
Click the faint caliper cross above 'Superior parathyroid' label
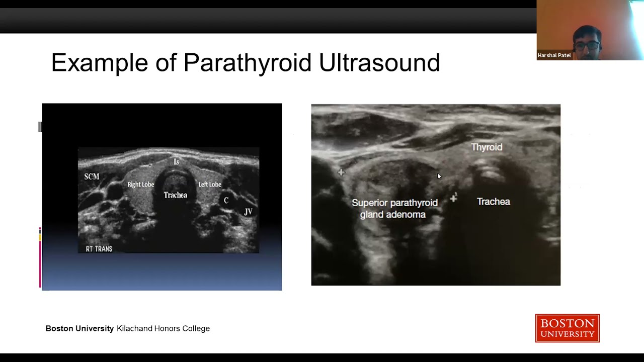point(341,172)
